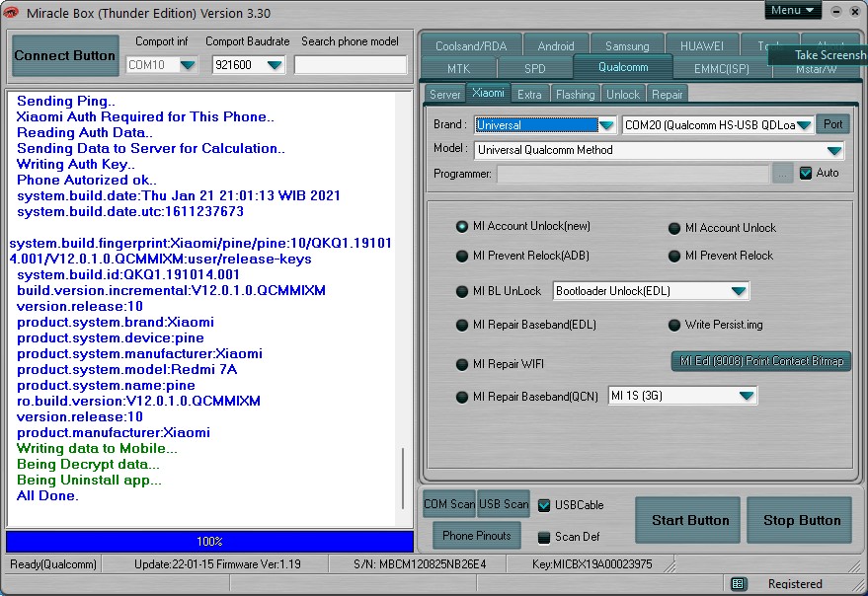
Task: Switch to the HUAWEI tab
Action: point(701,46)
